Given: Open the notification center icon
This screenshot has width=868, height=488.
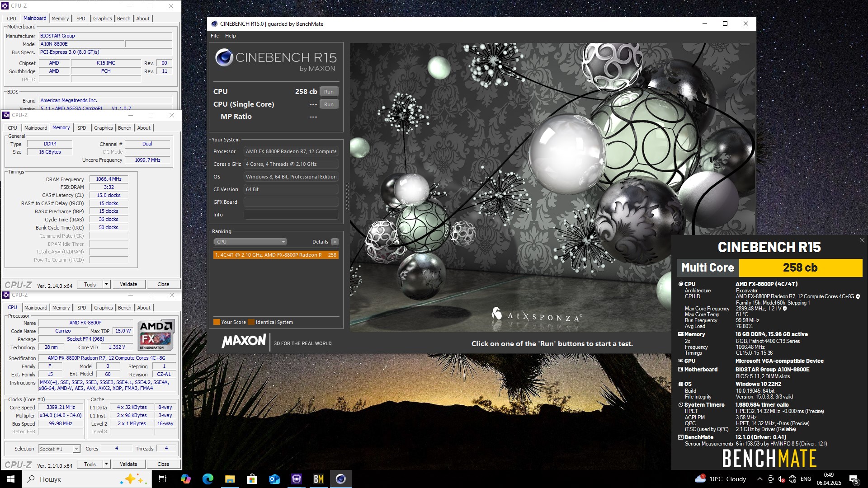Looking at the screenshot, I should pyautogui.click(x=854, y=479).
